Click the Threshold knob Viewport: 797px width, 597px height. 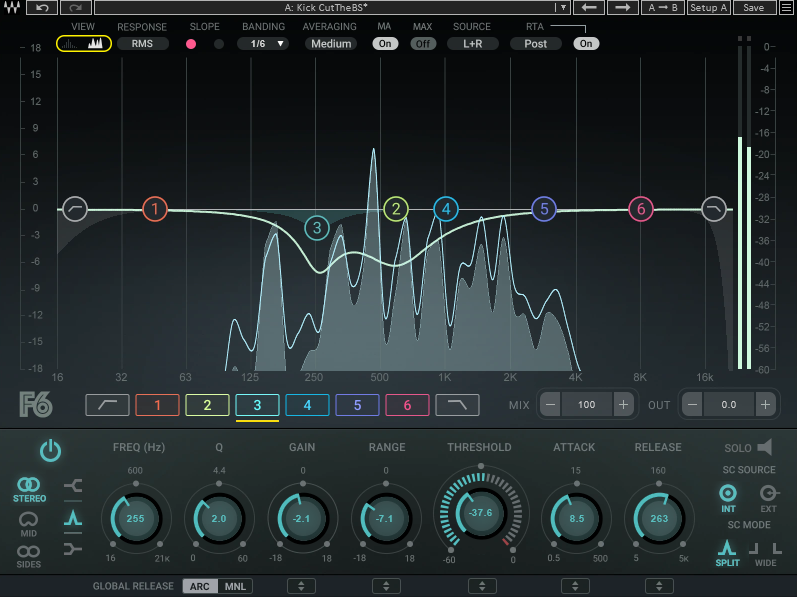coord(480,512)
